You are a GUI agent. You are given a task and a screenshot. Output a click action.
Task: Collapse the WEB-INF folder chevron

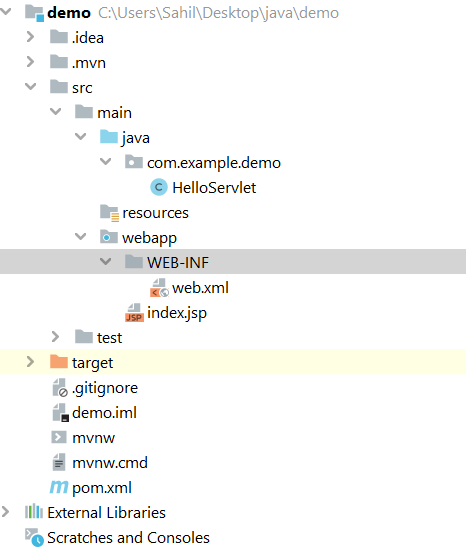[x=106, y=262]
